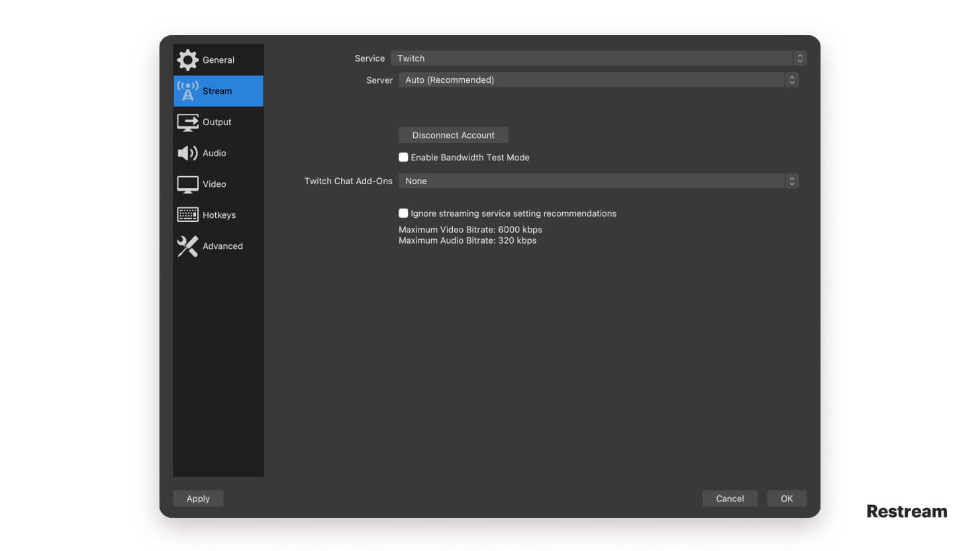This screenshot has height=551, width=980.
Task: Select the Video display icon
Action: [x=187, y=184]
